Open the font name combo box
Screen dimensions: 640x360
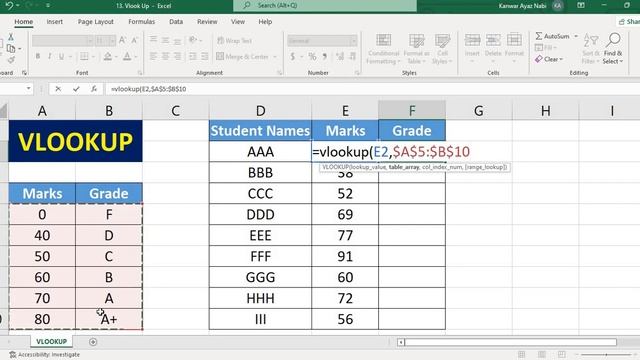tap(63, 40)
